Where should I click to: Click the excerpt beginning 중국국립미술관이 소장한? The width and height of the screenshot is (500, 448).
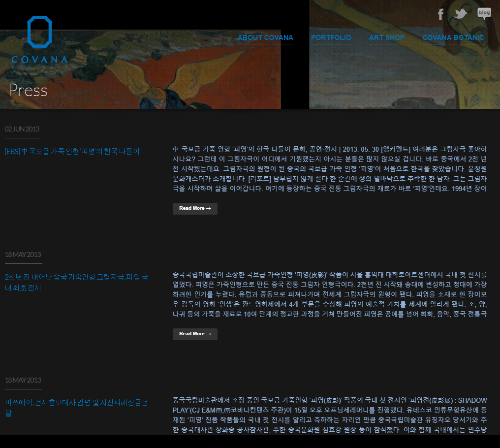point(330,294)
